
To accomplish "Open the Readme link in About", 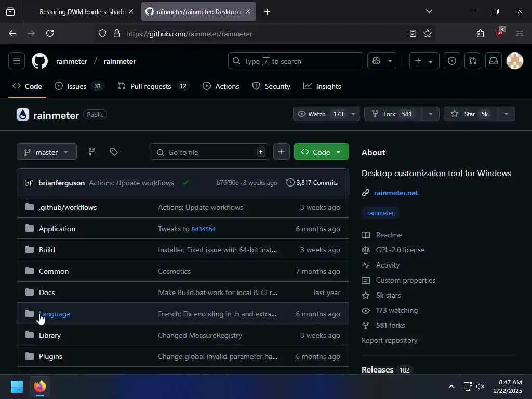I will coord(389,235).
